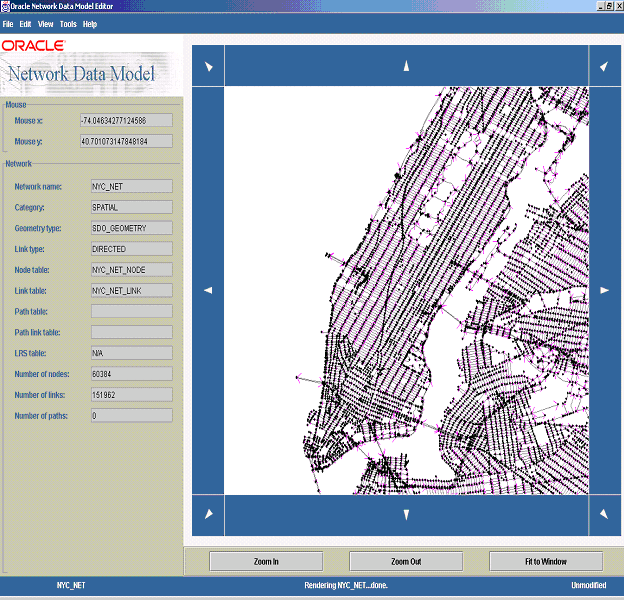The image size is (624, 600).
Task: Click the empty Path table field
Action: [x=131, y=311]
